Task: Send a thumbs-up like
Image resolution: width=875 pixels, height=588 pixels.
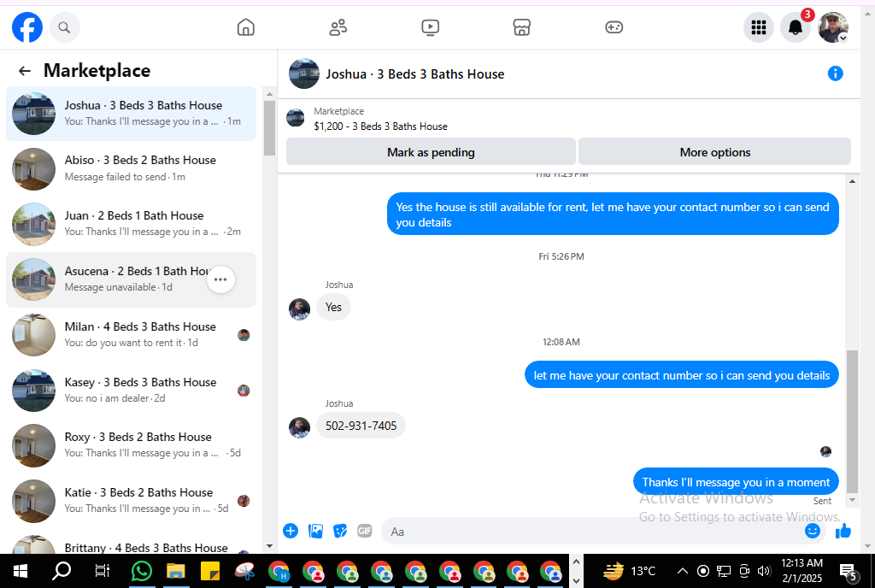Action: pos(843,531)
